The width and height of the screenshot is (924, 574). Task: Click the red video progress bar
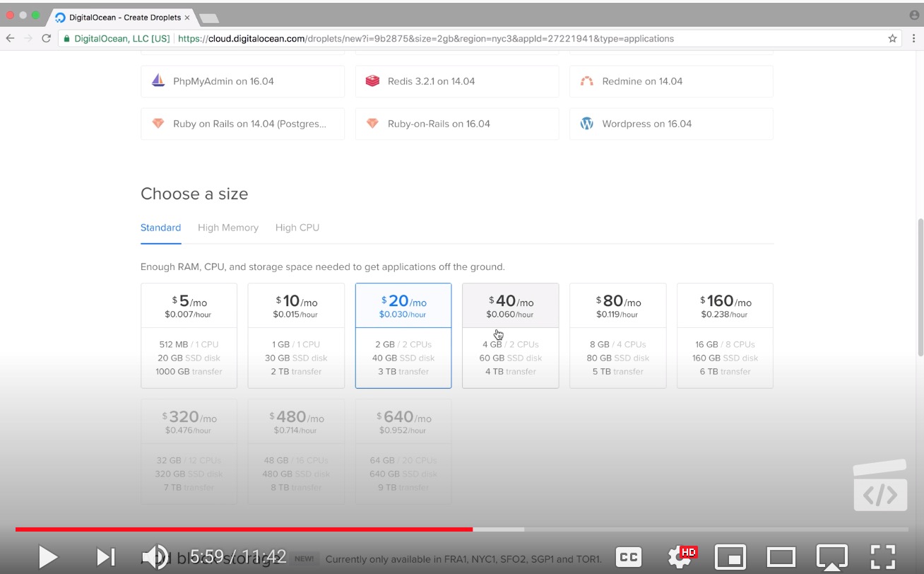click(x=244, y=529)
